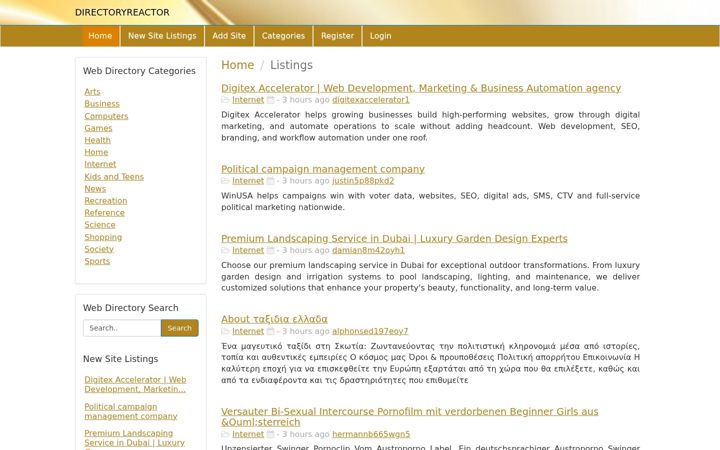Open the Digitex Accelerator listing title
The width and height of the screenshot is (720, 450).
click(421, 88)
